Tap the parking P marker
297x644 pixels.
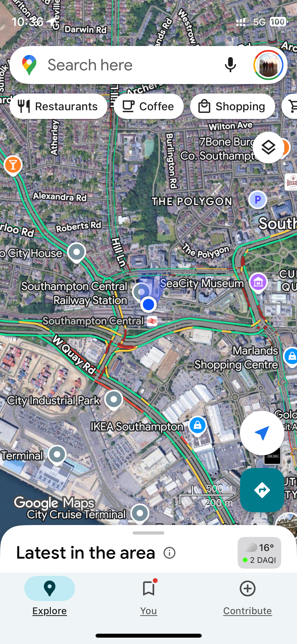pyautogui.click(x=258, y=200)
